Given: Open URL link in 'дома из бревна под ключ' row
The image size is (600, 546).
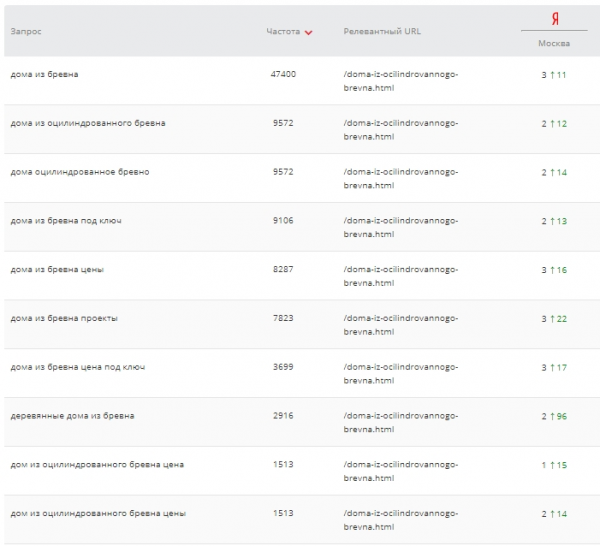Looking at the screenshot, I should 401,228.
